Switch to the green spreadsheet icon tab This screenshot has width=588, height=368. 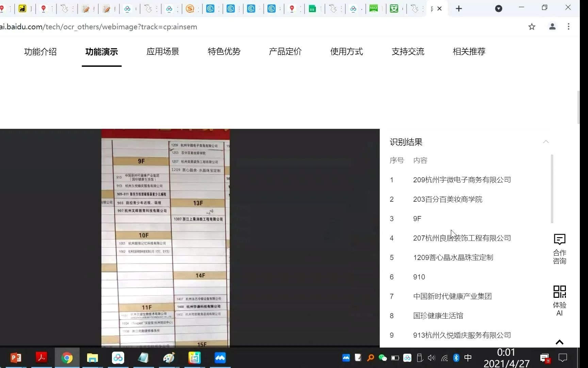[x=312, y=9]
